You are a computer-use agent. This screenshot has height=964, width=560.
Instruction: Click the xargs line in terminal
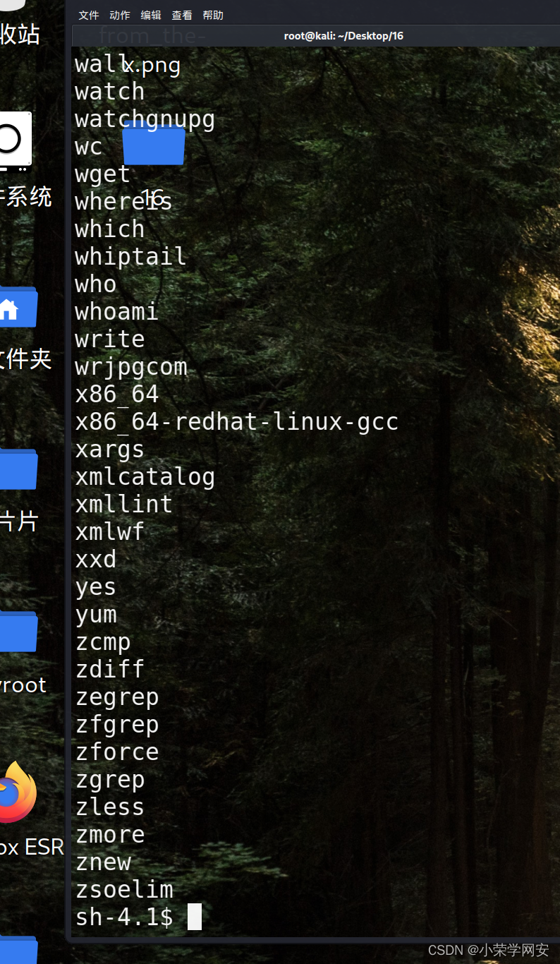click(109, 450)
